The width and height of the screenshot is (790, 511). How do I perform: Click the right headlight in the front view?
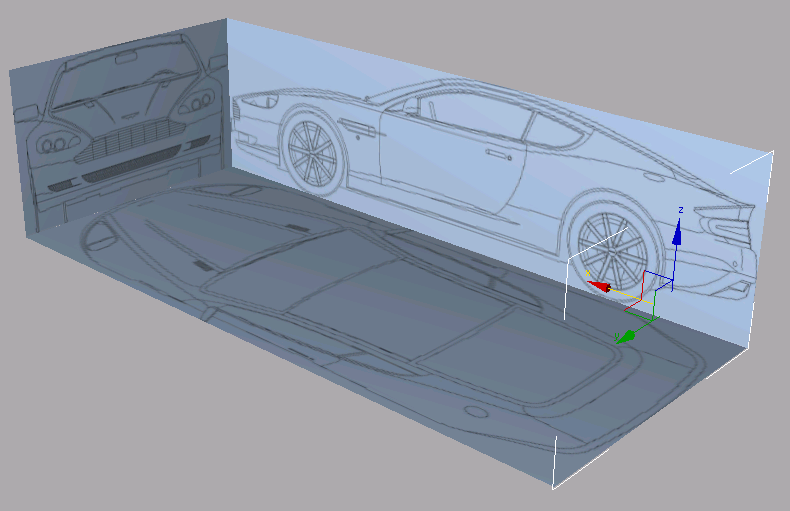[x=200, y=101]
